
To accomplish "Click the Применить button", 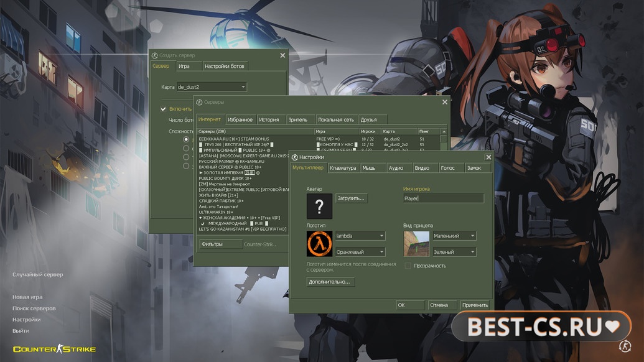I will tap(475, 305).
